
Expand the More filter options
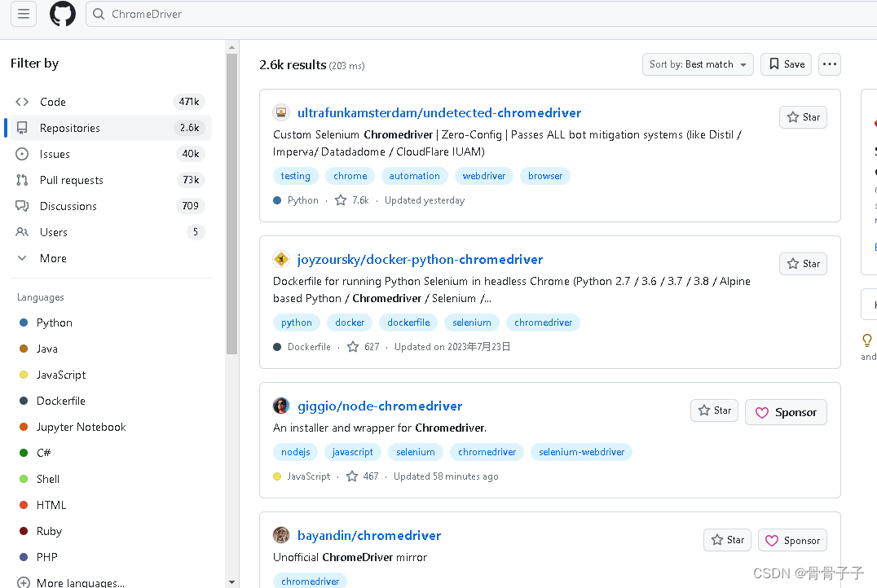tap(111, 258)
